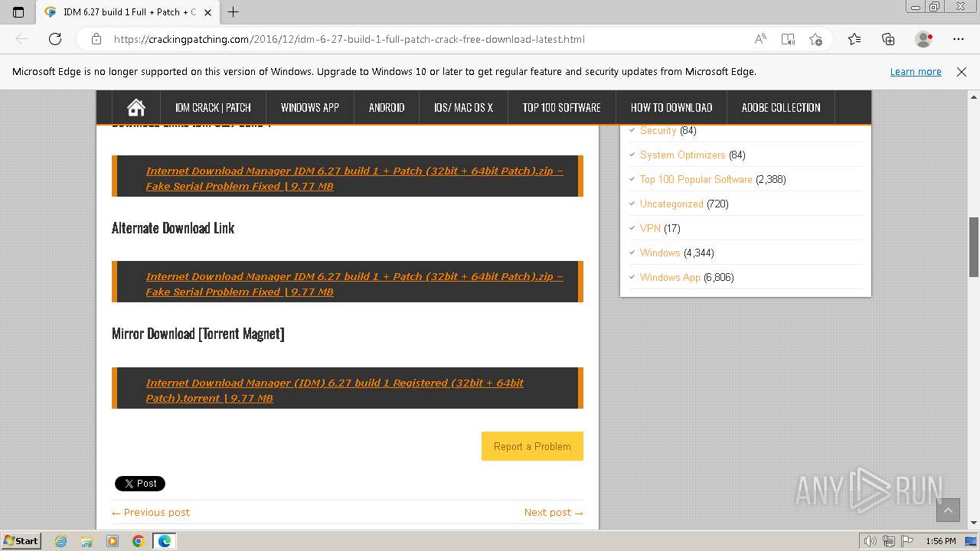Viewport: 980px width, 551px height.
Task: Add page to favorites star
Action: (x=815, y=39)
